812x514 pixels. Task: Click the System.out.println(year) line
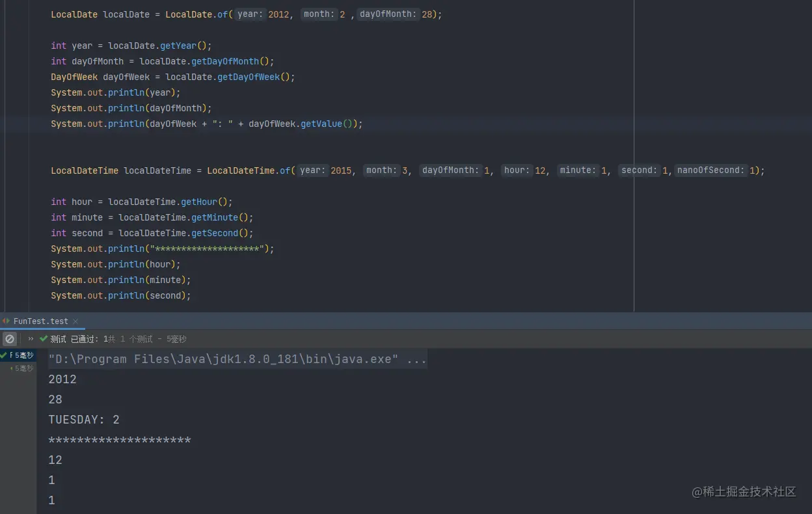pyautogui.click(x=116, y=92)
